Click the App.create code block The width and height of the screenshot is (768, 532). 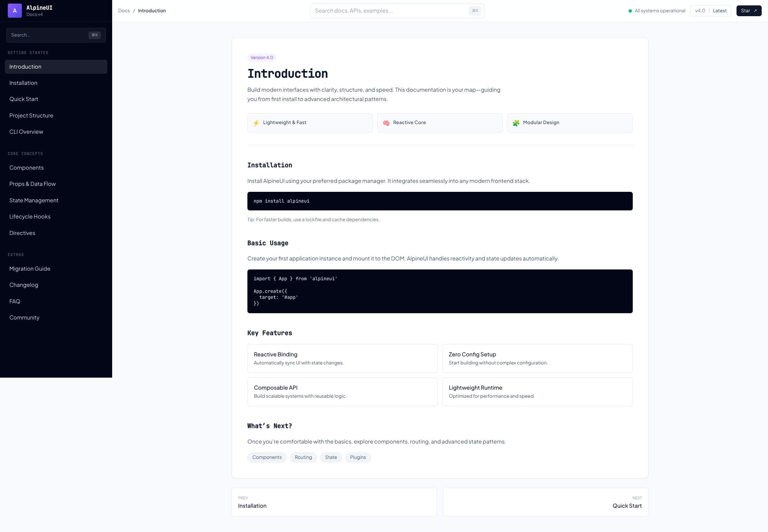(440, 291)
